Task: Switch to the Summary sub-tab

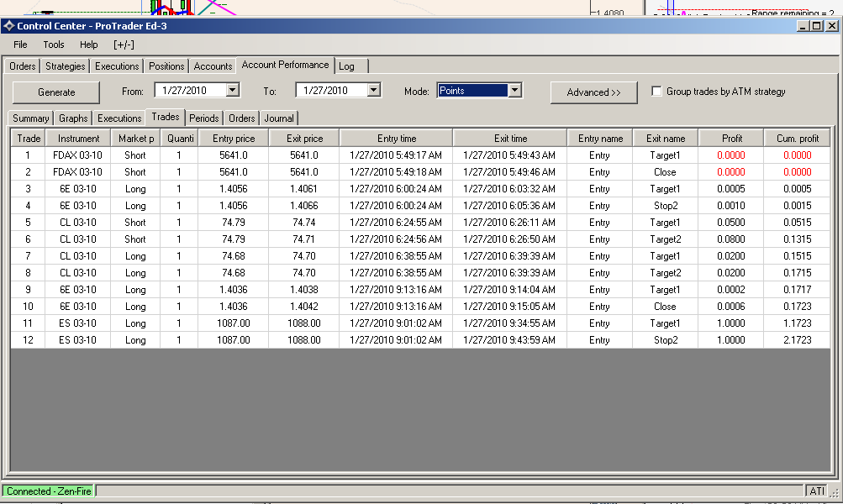Action: 30,118
